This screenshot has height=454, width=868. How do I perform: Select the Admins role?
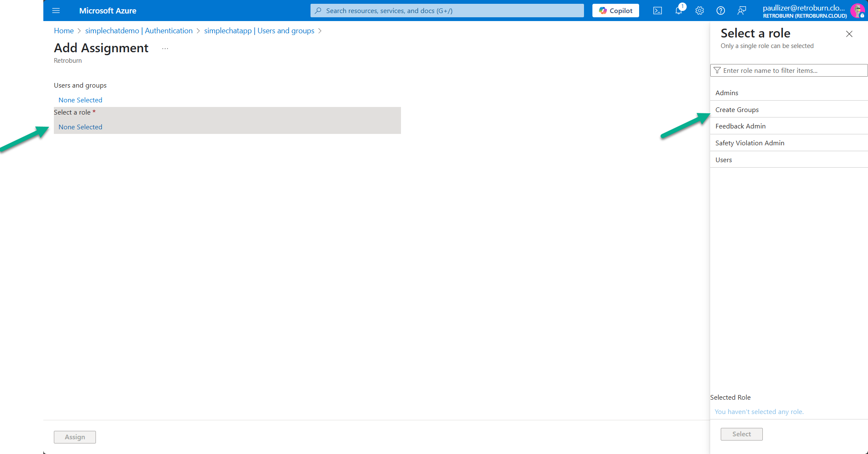click(727, 93)
